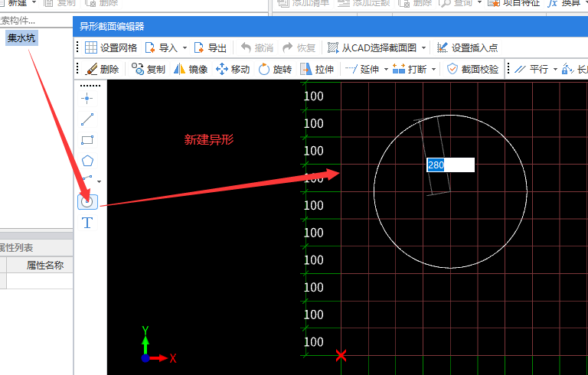
Task: Activate the 移动 move tool
Action: (233, 69)
